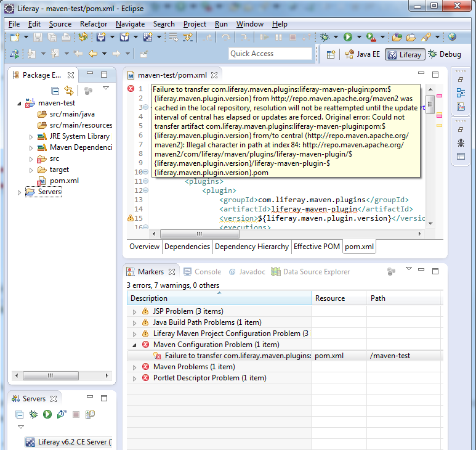Screen dimensions: 476x450
Task: Click the green Run button icon
Action: (348, 37)
